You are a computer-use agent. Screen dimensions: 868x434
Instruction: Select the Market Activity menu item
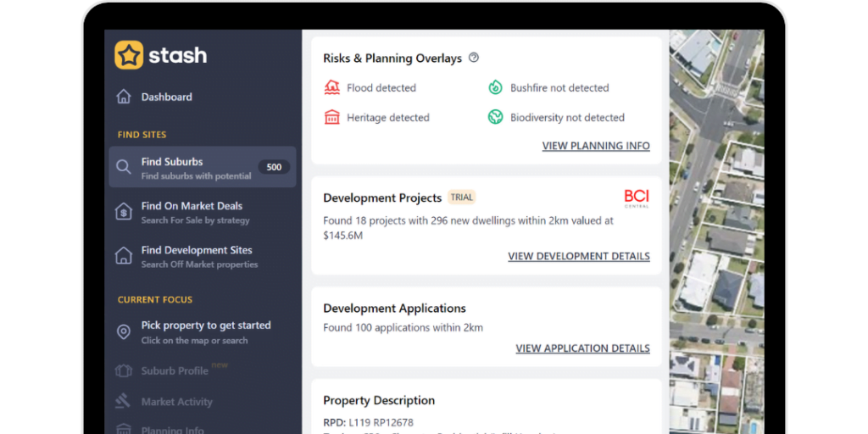(176, 402)
